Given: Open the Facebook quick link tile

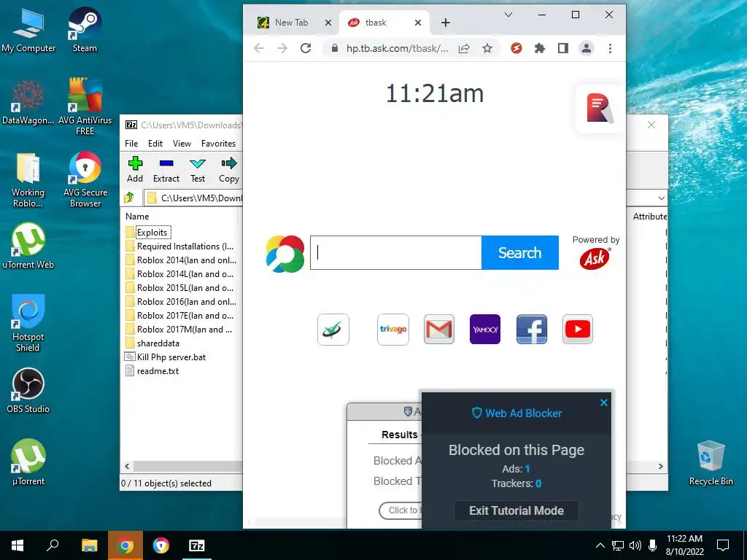Looking at the screenshot, I should (x=532, y=329).
